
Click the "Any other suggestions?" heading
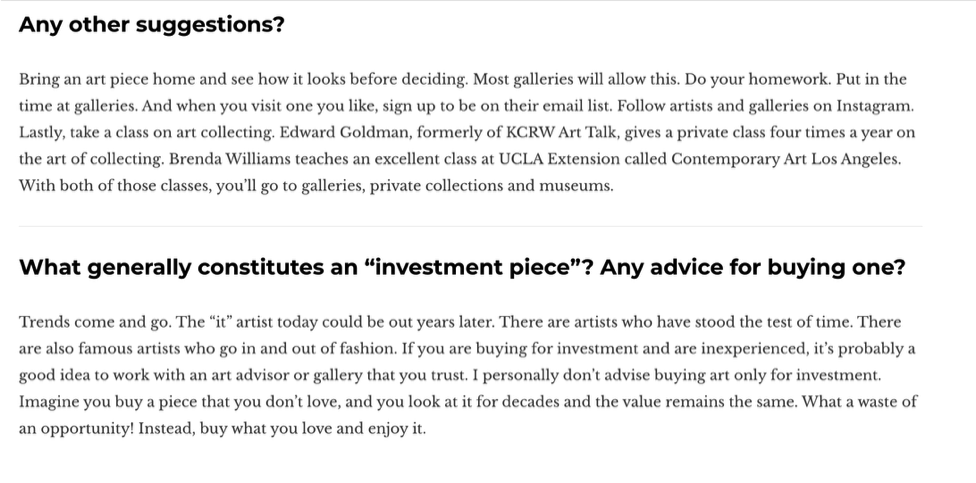tap(151, 25)
